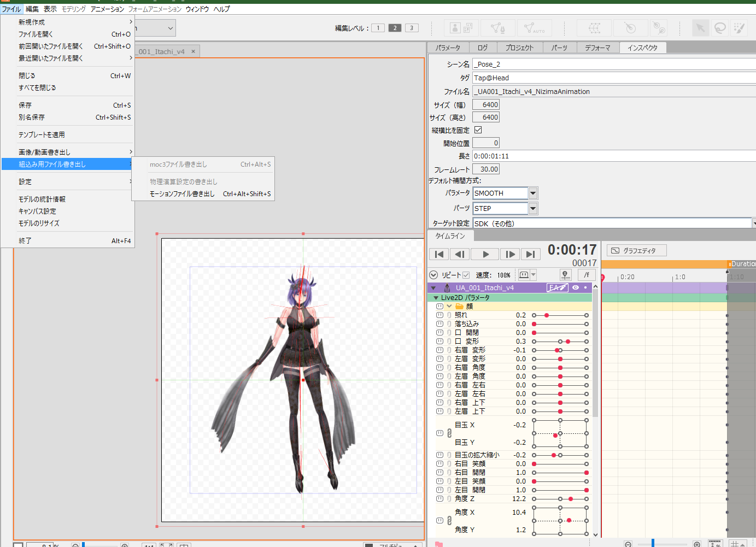Collapse the 顔 folder
This screenshot has width=756, height=547.
(x=449, y=307)
